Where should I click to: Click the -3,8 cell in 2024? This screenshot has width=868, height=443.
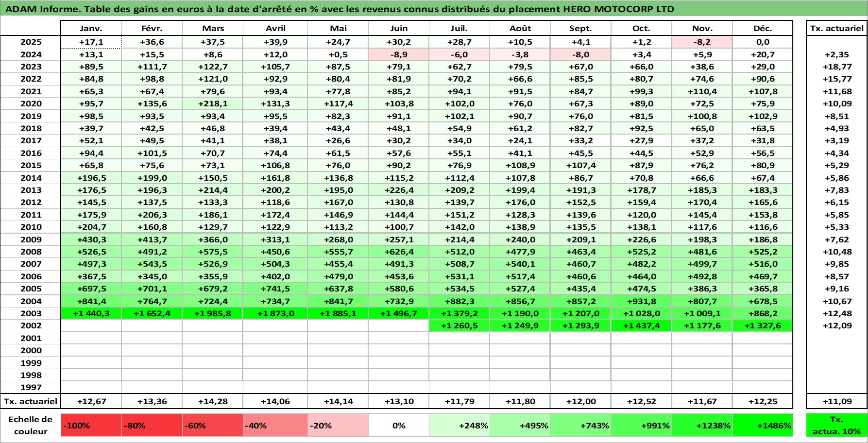click(x=520, y=54)
